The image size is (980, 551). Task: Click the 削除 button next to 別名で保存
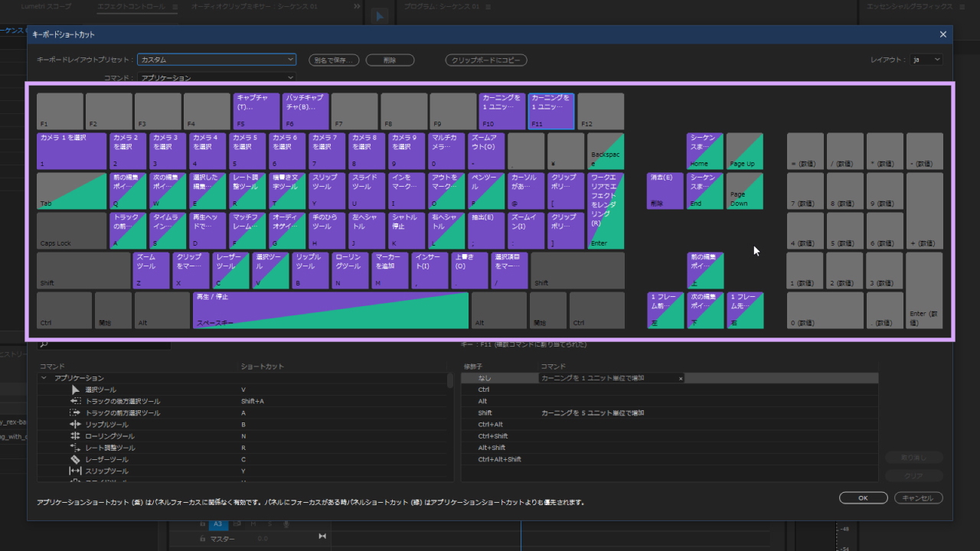pyautogui.click(x=390, y=60)
